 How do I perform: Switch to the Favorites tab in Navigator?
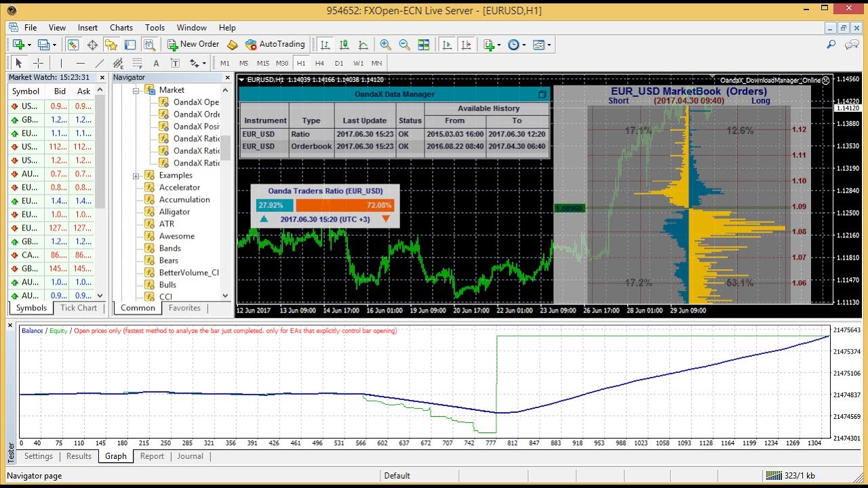[x=184, y=308]
